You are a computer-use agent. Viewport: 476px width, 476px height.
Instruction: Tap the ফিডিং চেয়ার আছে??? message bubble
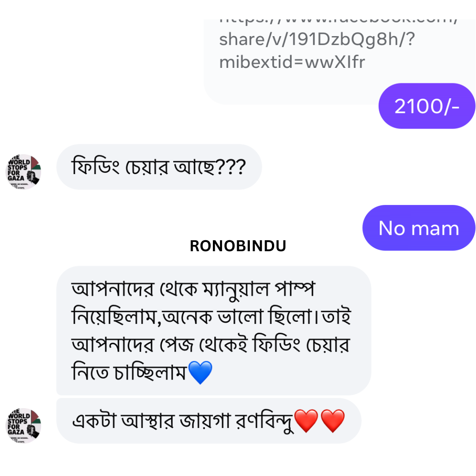coord(159,167)
